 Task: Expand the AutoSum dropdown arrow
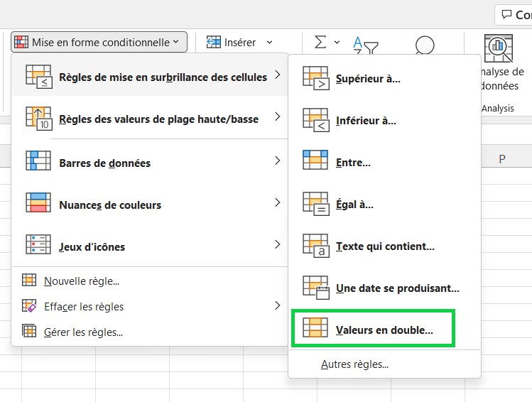(x=337, y=43)
